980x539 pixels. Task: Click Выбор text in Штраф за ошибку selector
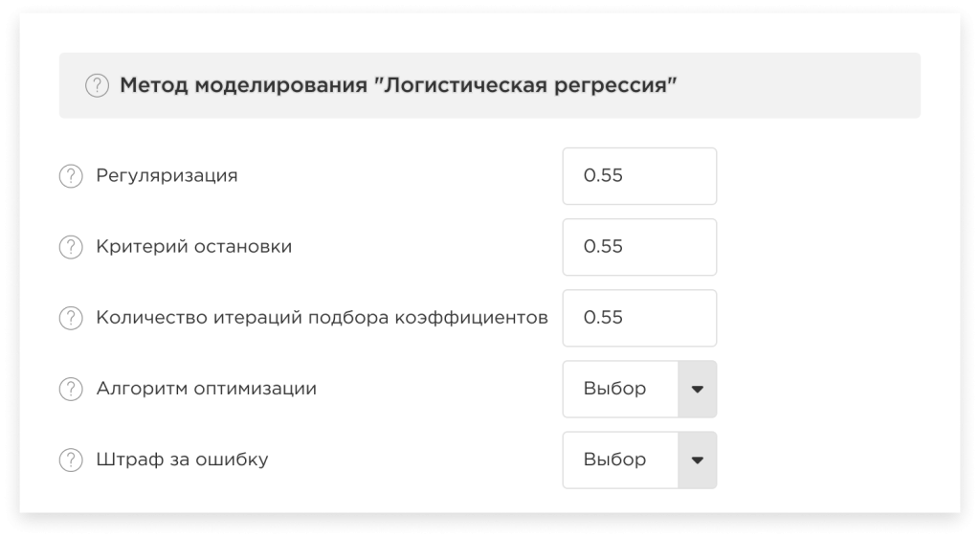(x=614, y=460)
